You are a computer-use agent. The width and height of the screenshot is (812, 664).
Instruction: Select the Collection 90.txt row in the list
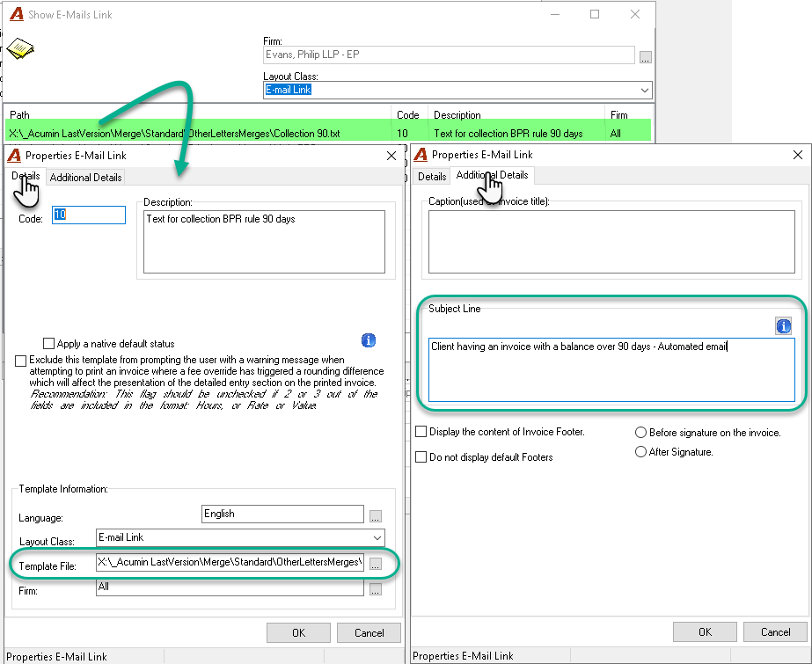[328, 134]
